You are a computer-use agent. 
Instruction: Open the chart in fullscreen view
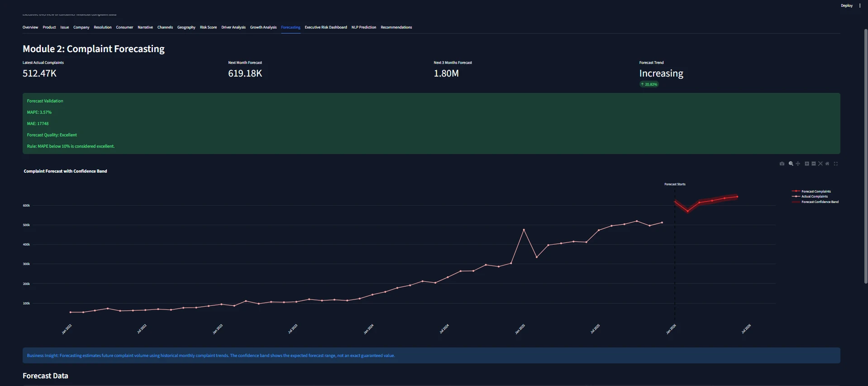click(x=836, y=164)
